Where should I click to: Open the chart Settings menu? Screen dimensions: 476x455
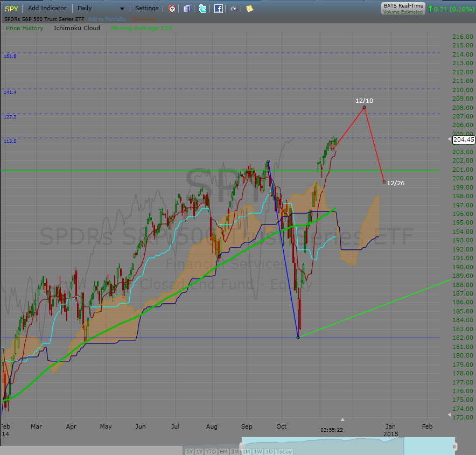[x=146, y=8]
